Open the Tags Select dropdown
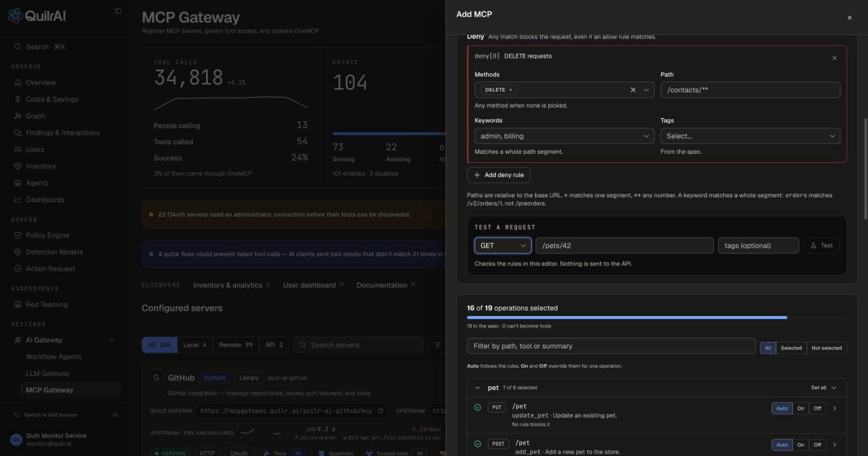The image size is (868, 456). tap(750, 136)
